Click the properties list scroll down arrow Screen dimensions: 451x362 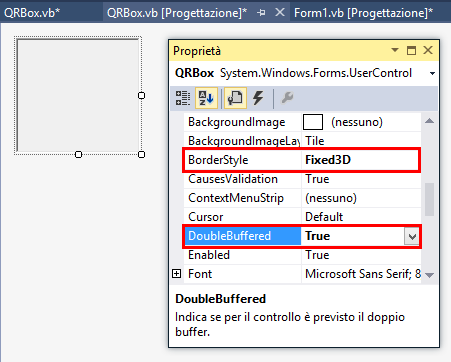[430, 275]
